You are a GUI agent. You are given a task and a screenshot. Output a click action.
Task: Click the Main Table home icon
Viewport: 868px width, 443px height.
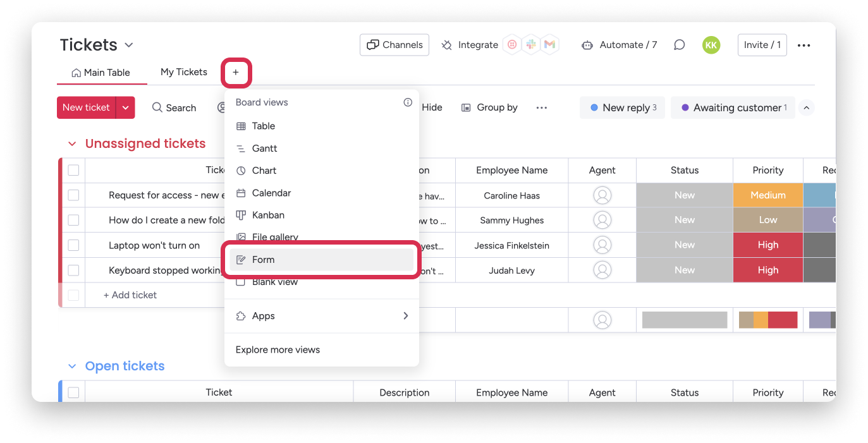(x=76, y=73)
